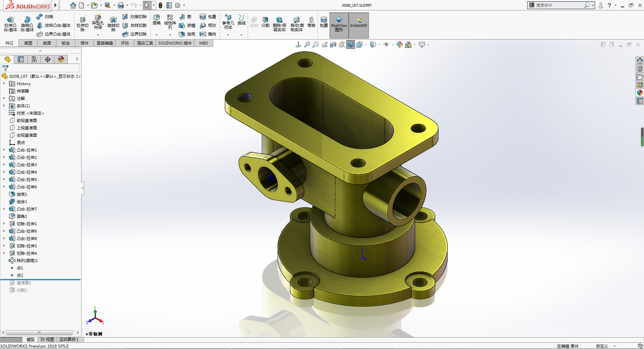
Task: Expand the History folder
Action: click(x=4, y=83)
